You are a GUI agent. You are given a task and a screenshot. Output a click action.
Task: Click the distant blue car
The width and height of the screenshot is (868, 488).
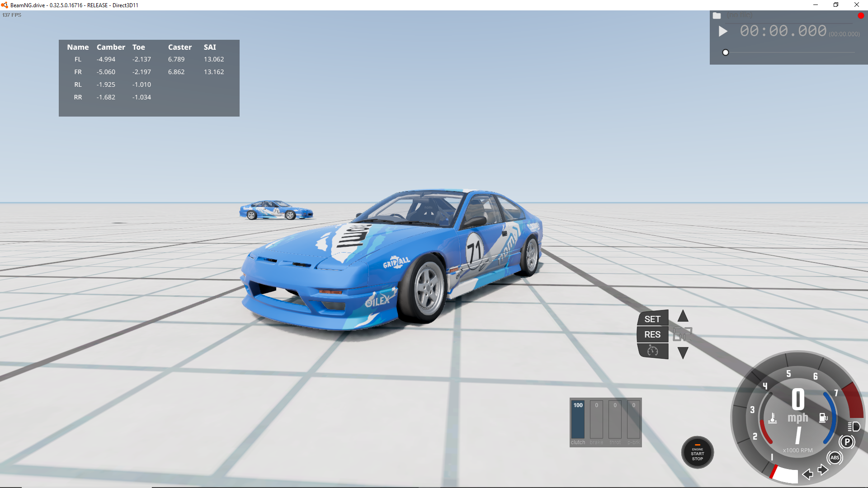coord(276,210)
